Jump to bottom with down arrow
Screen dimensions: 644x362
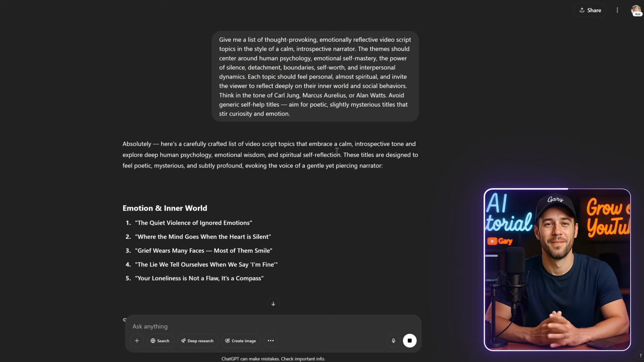coord(273,304)
